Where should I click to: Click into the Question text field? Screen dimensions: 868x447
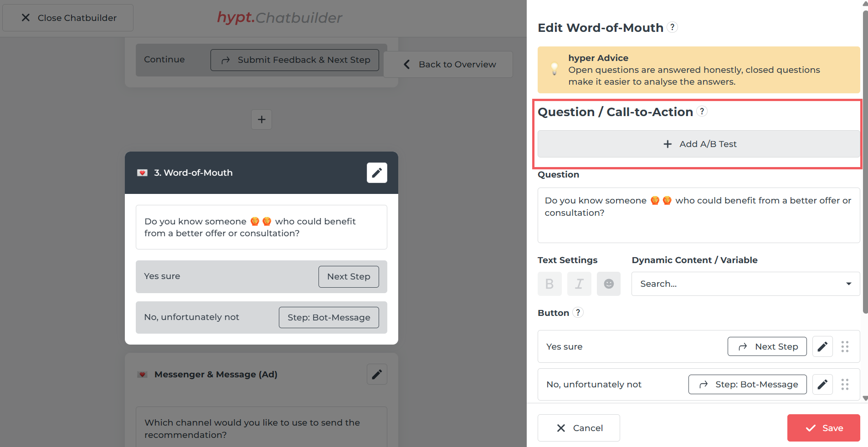(x=699, y=215)
